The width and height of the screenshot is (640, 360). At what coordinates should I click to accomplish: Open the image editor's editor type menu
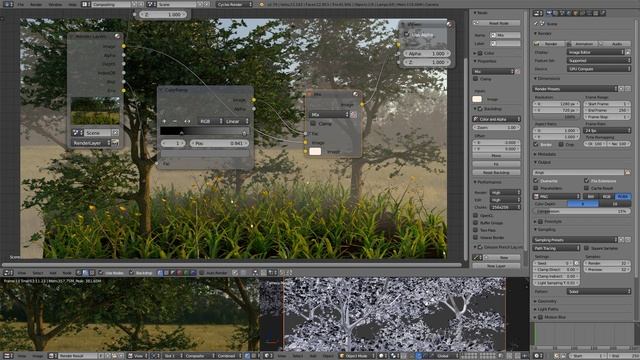(x=7, y=356)
